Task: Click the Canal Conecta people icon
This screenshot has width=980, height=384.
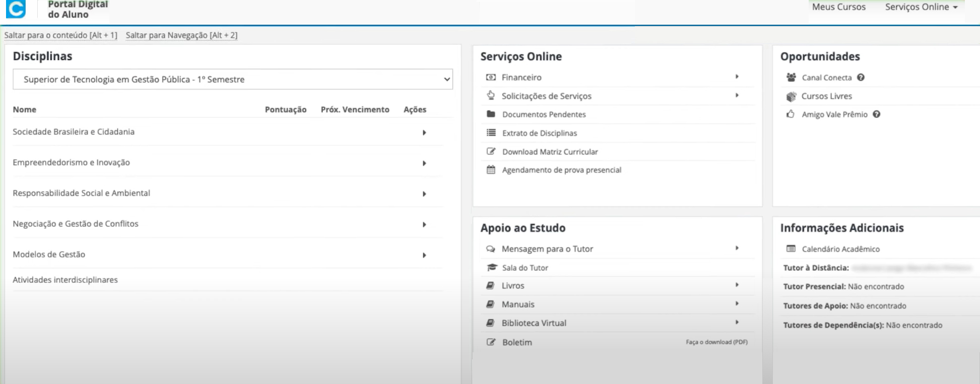Action: click(x=791, y=78)
